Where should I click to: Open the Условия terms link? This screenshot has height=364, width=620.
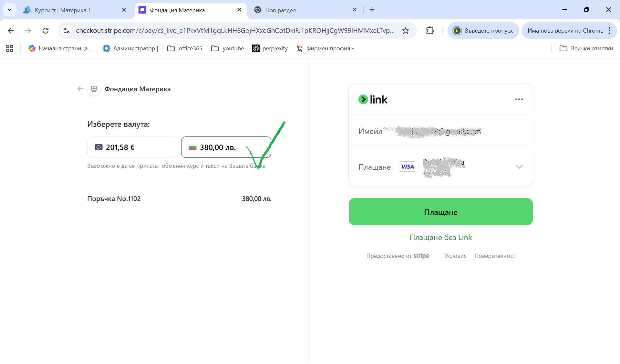click(x=456, y=256)
